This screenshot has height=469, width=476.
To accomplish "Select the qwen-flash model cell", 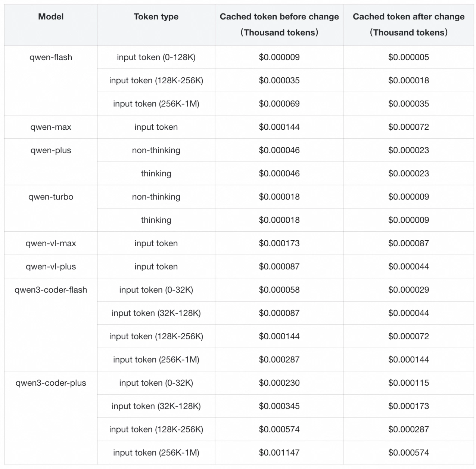I will (51, 58).
